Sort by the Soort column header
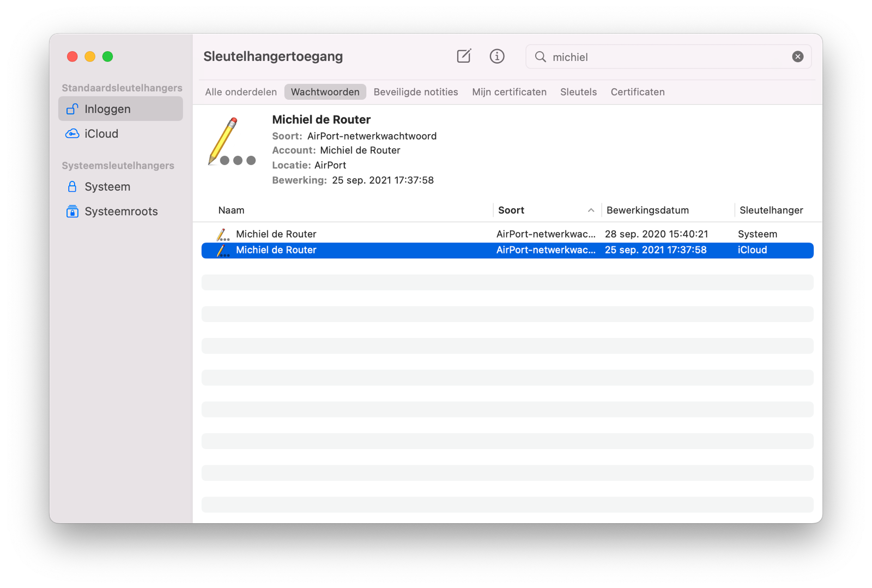The width and height of the screenshot is (872, 588). [x=511, y=210]
